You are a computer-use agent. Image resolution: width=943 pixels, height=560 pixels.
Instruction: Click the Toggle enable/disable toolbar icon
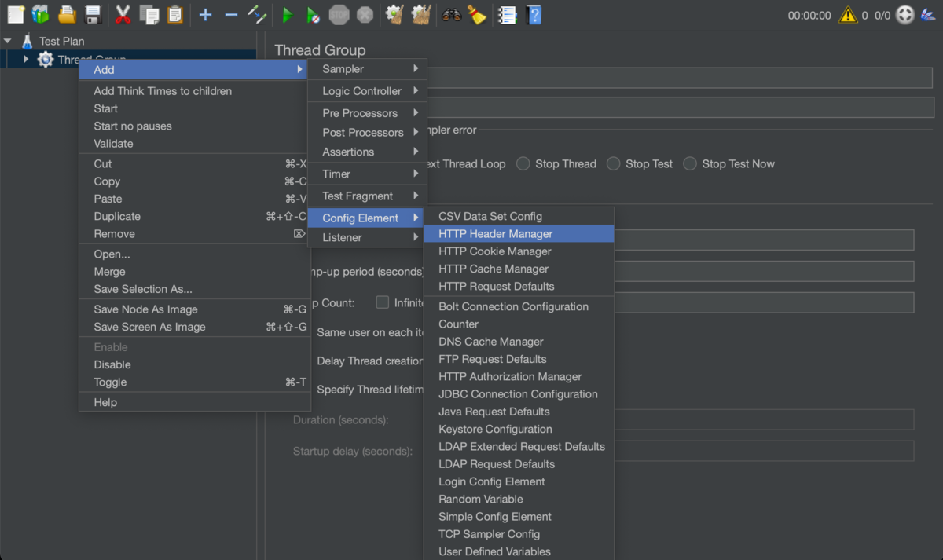click(257, 14)
